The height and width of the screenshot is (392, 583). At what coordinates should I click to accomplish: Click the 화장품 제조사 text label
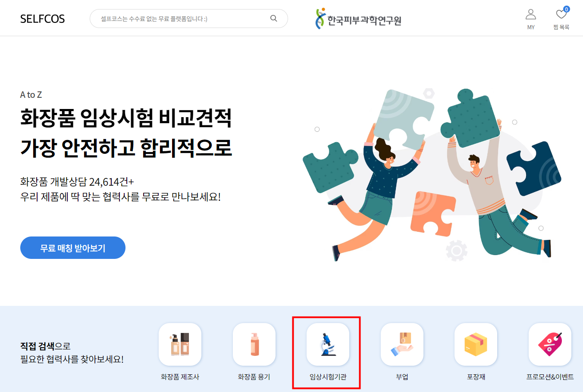180,377
